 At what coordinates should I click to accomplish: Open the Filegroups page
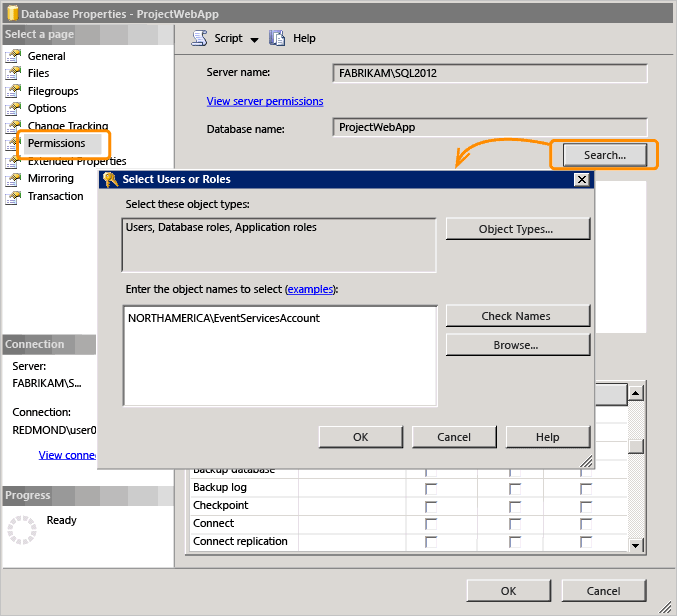[53, 91]
